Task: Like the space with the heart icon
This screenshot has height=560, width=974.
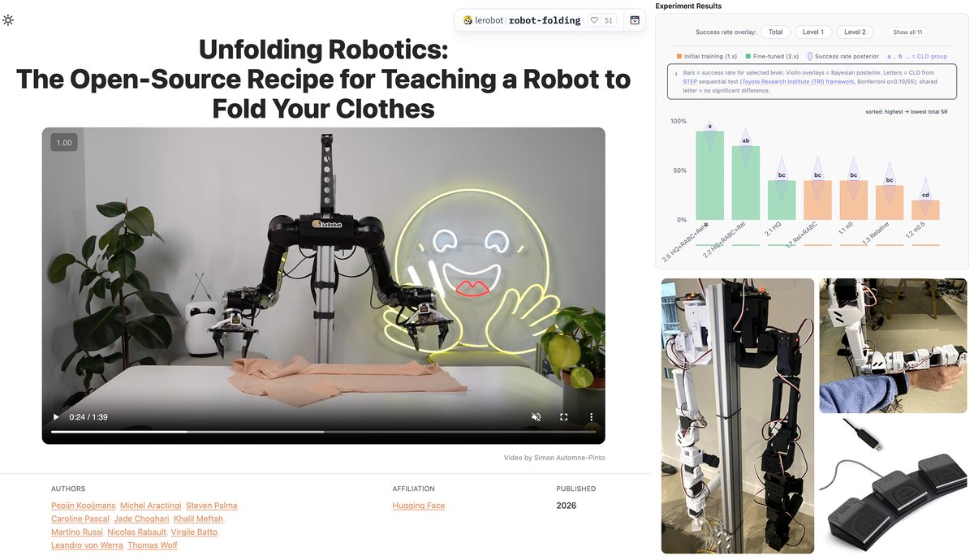Action: [x=594, y=20]
